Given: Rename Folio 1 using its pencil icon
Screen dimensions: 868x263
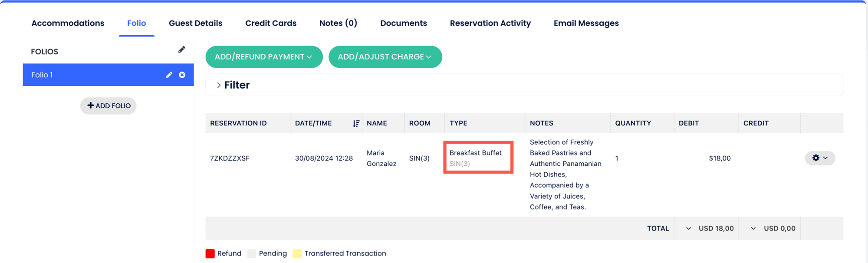Looking at the screenshot, I should pyautogui.click(x=169, y=75).
